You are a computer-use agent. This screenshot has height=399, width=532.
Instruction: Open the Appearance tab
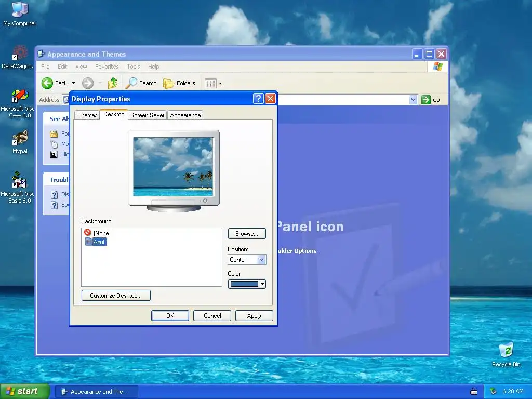pos(185,115)
